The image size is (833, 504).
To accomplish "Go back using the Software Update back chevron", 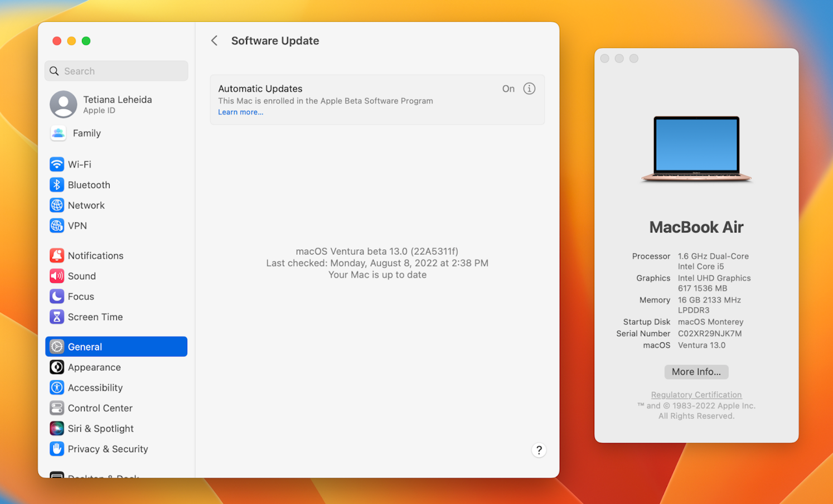I will pos(214,40).
